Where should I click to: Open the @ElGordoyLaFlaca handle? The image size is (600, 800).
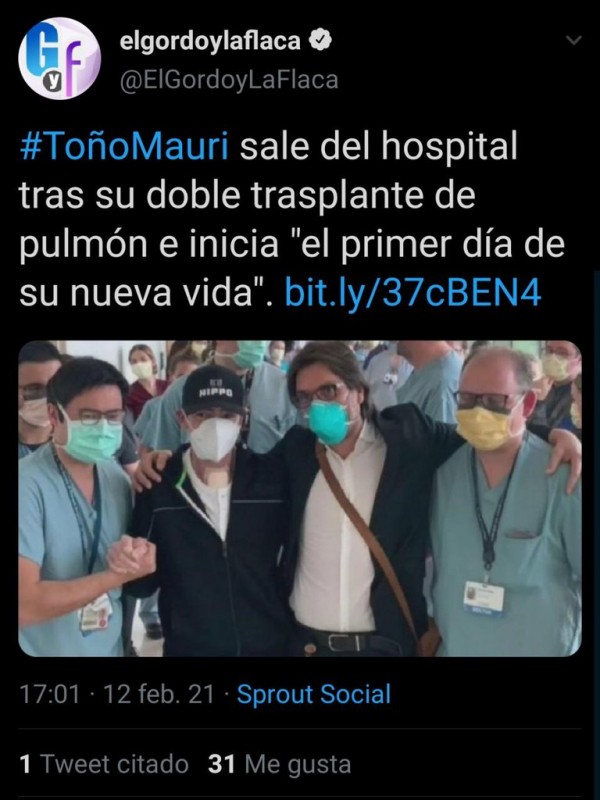coord(229,80)
